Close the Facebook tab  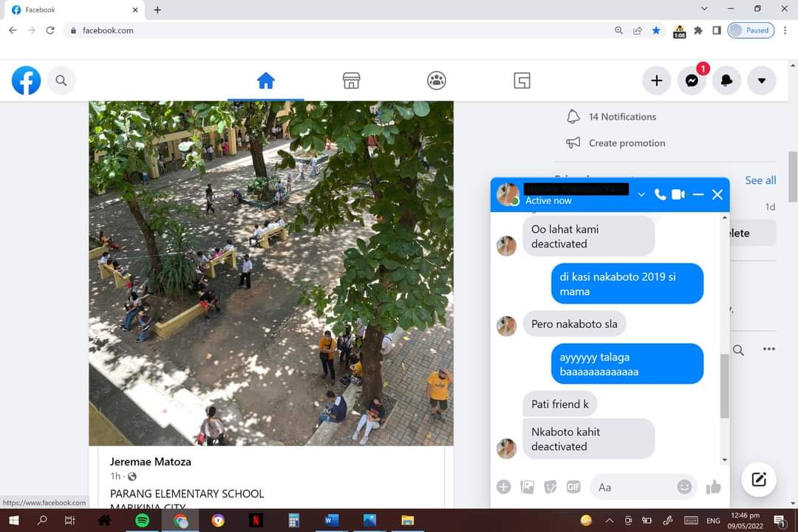(x=135, y=10)
